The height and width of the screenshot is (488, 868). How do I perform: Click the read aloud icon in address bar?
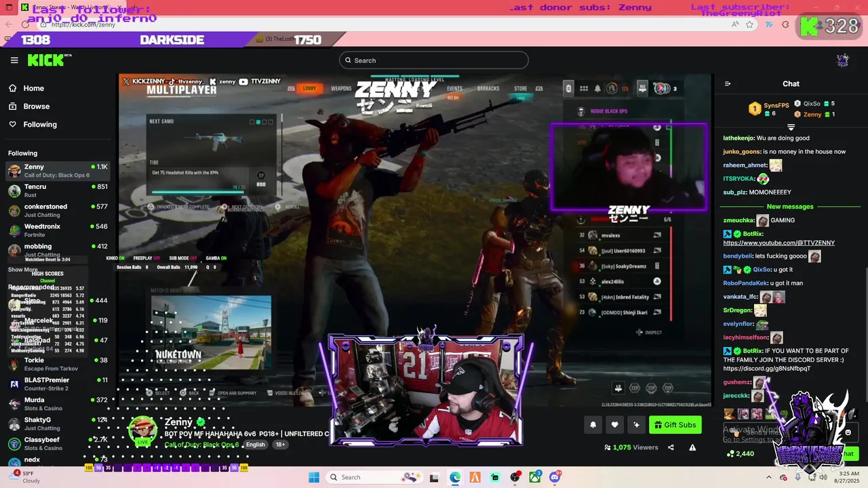coord(735,24)
